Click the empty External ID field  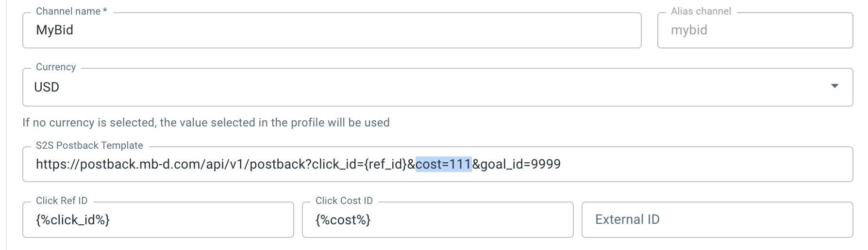click(x=717, y=220)
